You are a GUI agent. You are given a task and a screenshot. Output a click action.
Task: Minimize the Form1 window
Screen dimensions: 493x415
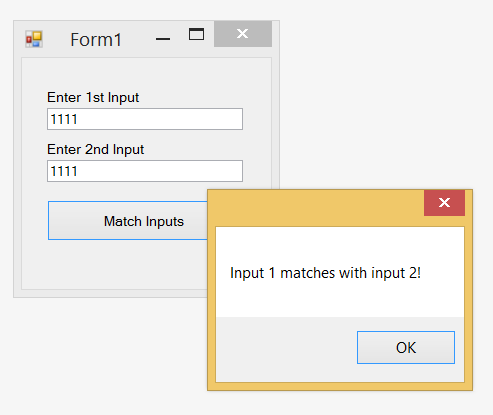pyautogui.click(x=163, y=39)
